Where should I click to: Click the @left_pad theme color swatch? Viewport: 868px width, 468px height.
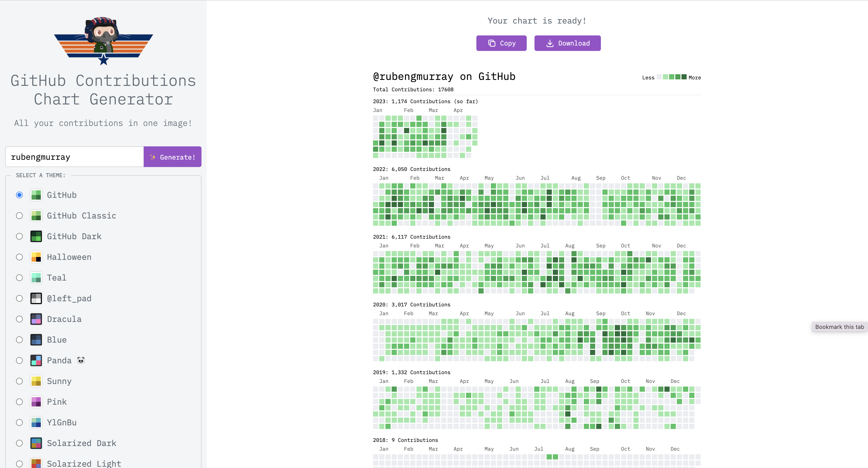point(36,298)
